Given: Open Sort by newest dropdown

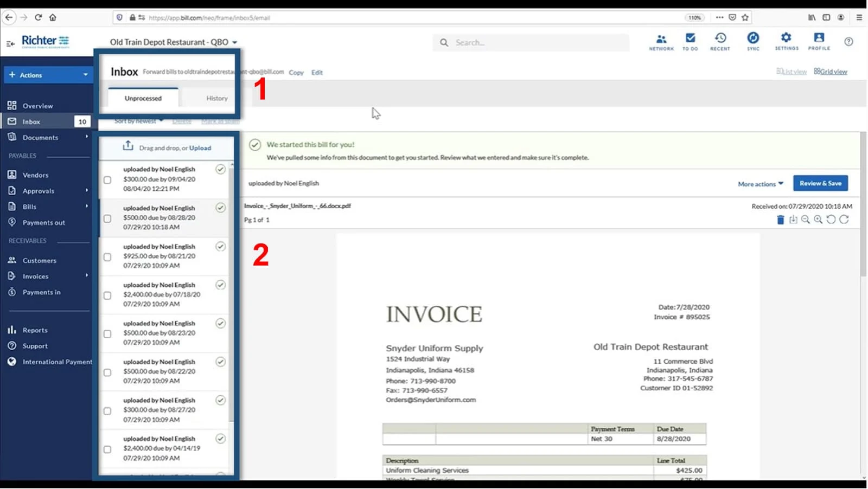Looking at the screenshot, I should tap(139, 121).
